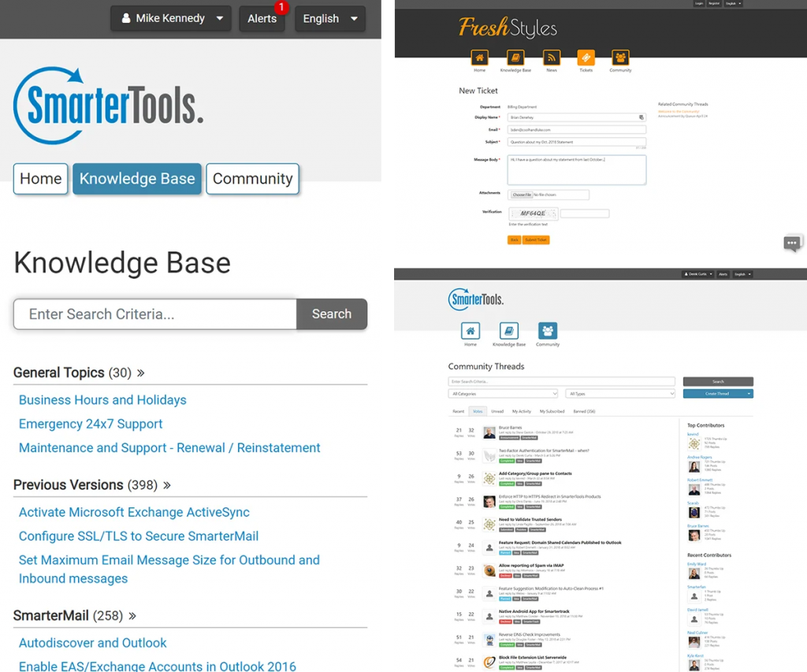Click the Search button in Knowledge Base

(332, 314)
